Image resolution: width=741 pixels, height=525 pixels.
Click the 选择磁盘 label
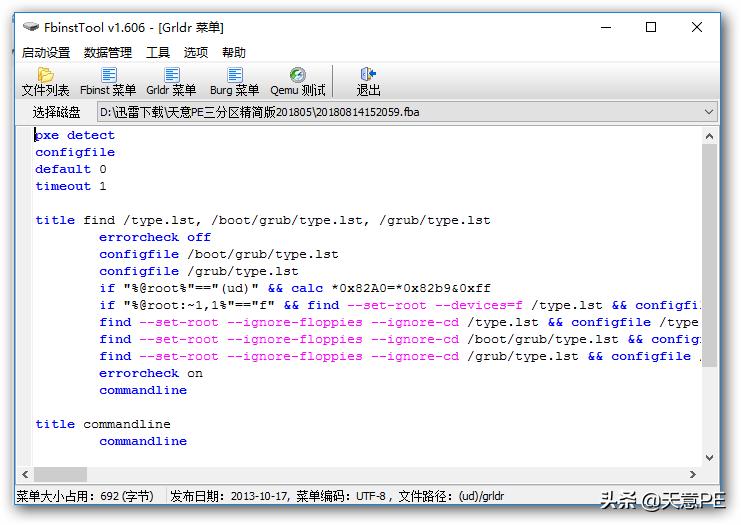(x=56, y=112)
